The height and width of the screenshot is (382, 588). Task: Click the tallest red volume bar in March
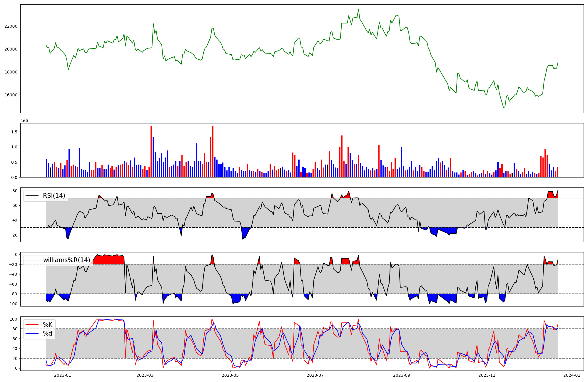(x=151, y=151)
